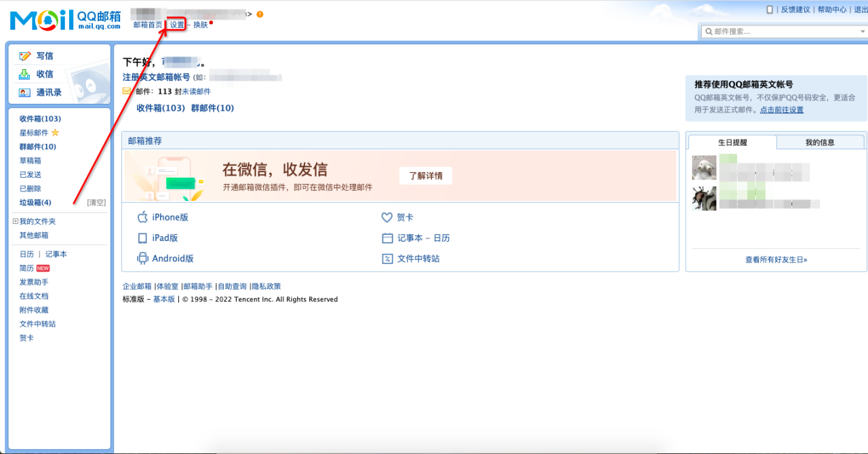This screenshot has width=868, height=454.
Task: Click the 邮箱助手 footer link
Action: (x=197, y=286)
